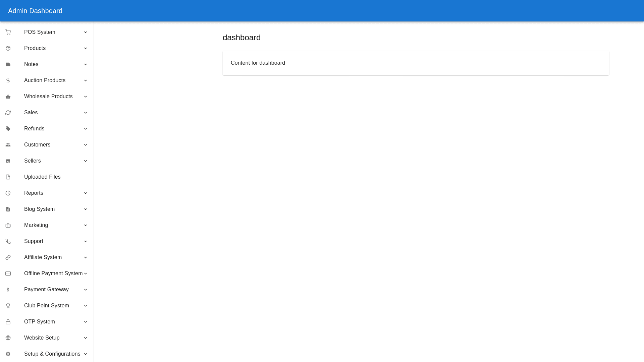644x362 pixels.
Task: Expand the Blog System chevron
Action: click(x=86, y=209)
